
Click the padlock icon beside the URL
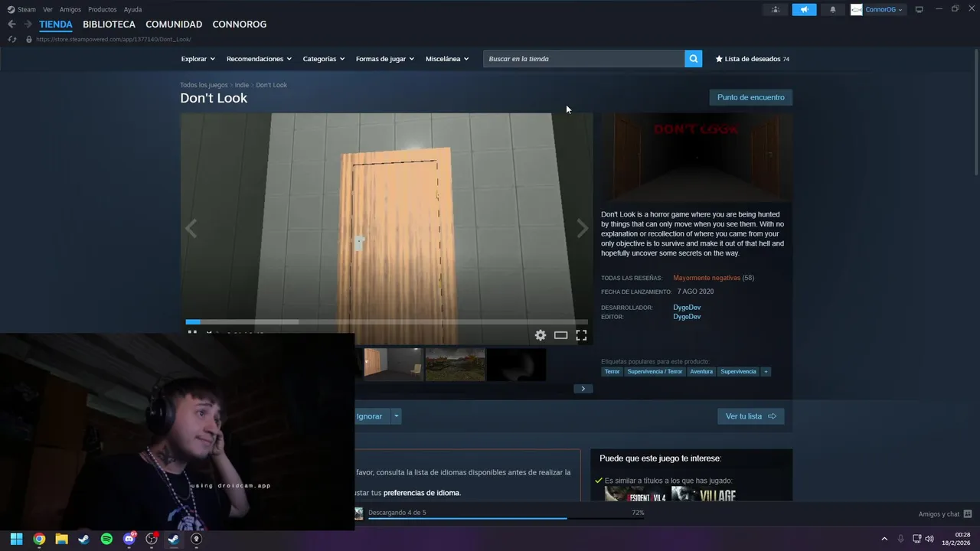[29, 39]
